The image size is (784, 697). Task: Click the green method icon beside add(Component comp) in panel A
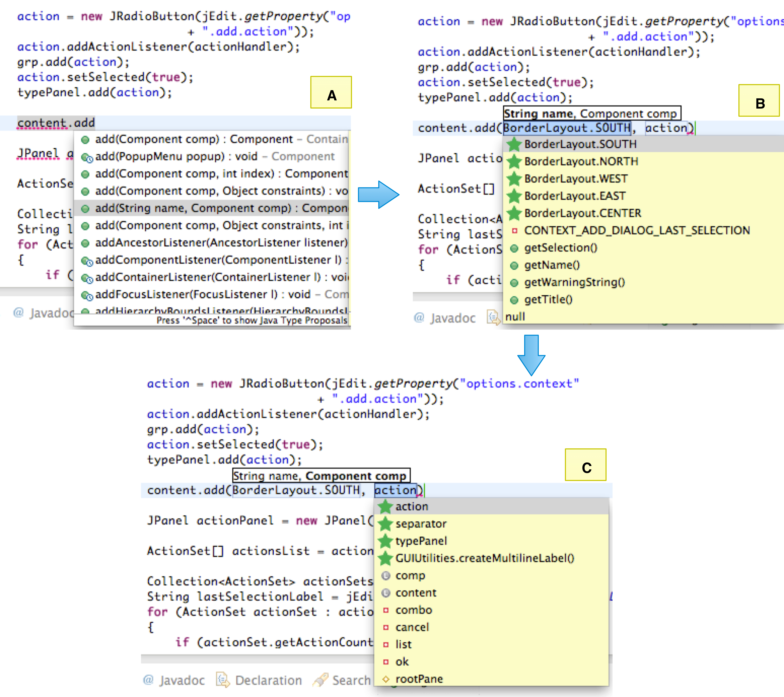point(85,140)
